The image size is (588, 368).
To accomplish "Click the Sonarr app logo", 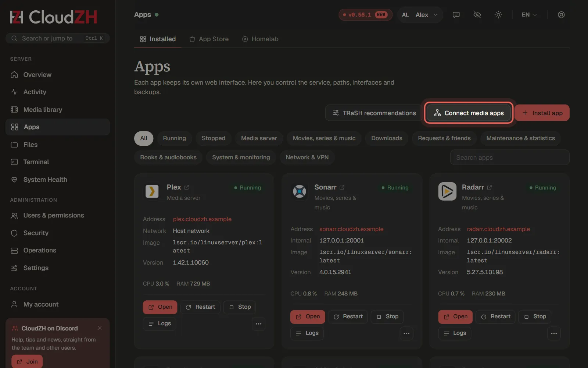I will coord(300,191).
